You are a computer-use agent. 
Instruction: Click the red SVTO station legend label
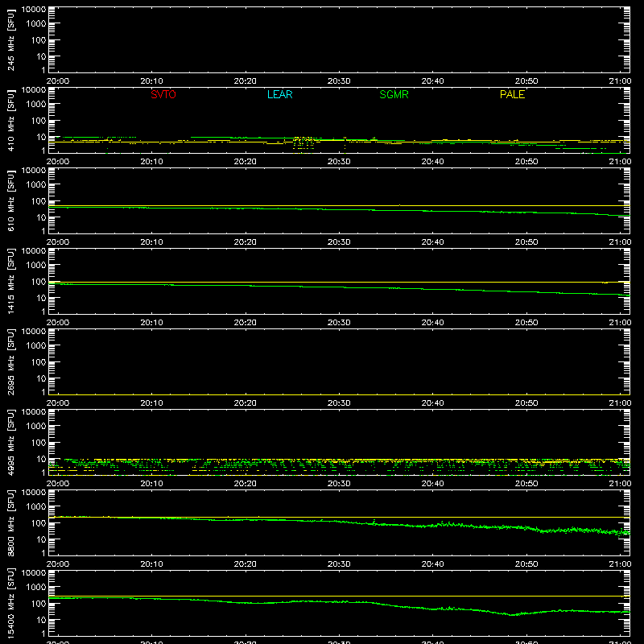coord(163,94)
